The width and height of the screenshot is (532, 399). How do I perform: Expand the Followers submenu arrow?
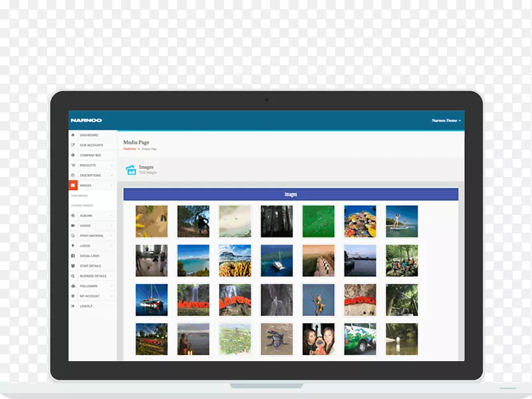point(112,286)
